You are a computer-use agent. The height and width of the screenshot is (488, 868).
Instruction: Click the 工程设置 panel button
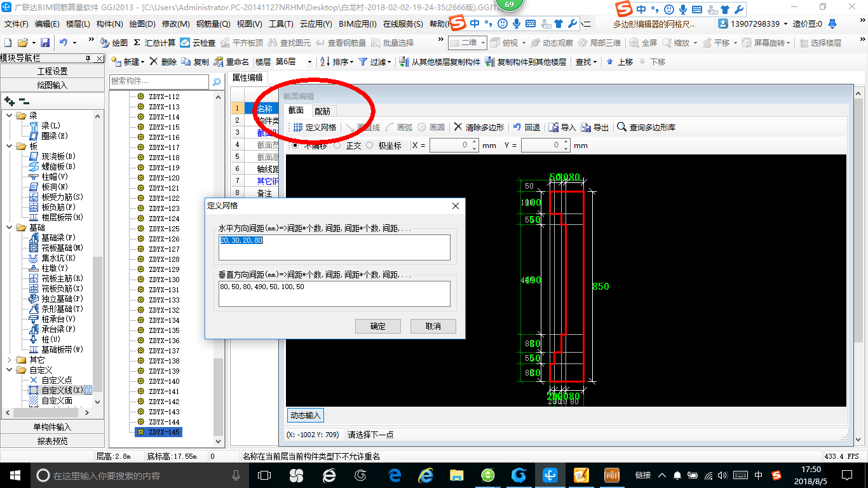(52, 71)
